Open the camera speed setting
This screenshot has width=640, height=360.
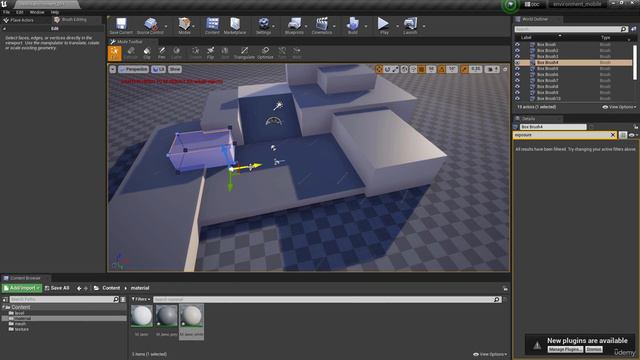(493, 69)
